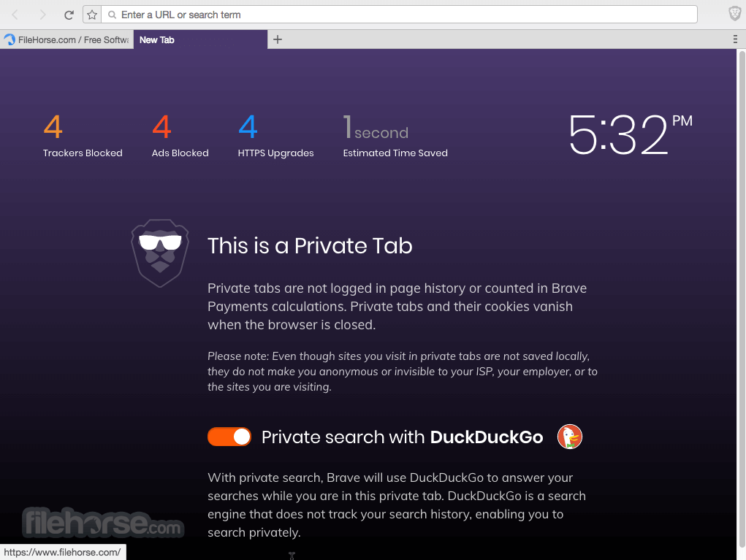
Task: Bookmark this page with the star icon
Action: coord(92,15)
